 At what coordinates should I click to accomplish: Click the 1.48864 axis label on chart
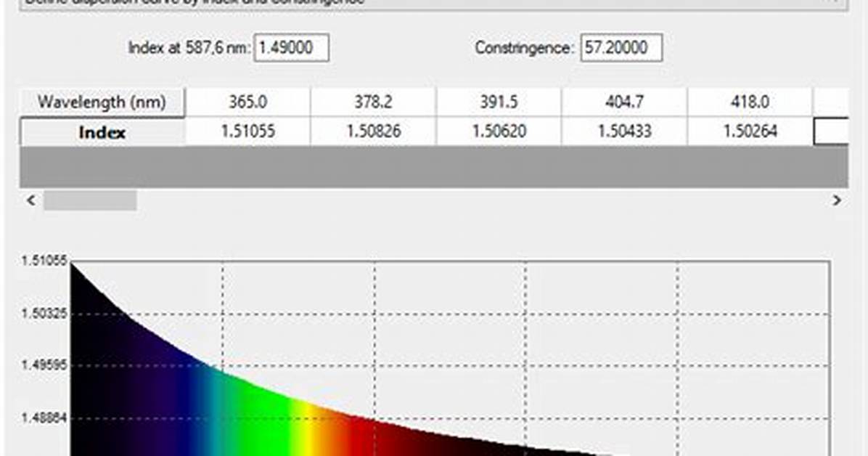click(44, 418)
